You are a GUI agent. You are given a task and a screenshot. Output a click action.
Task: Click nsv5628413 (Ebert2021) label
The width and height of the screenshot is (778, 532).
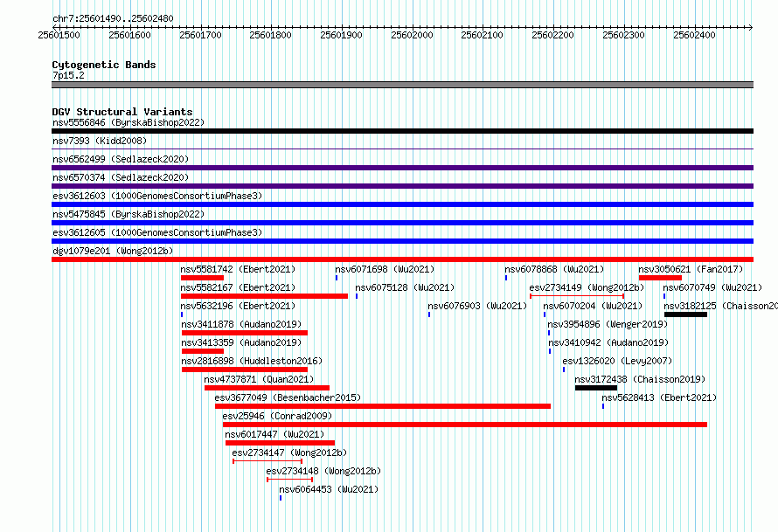(659, 397)
